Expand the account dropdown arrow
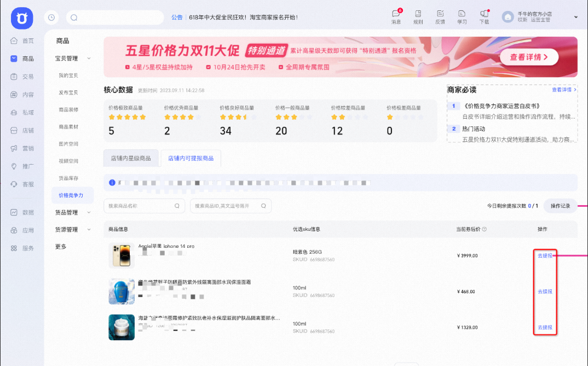 575,17
